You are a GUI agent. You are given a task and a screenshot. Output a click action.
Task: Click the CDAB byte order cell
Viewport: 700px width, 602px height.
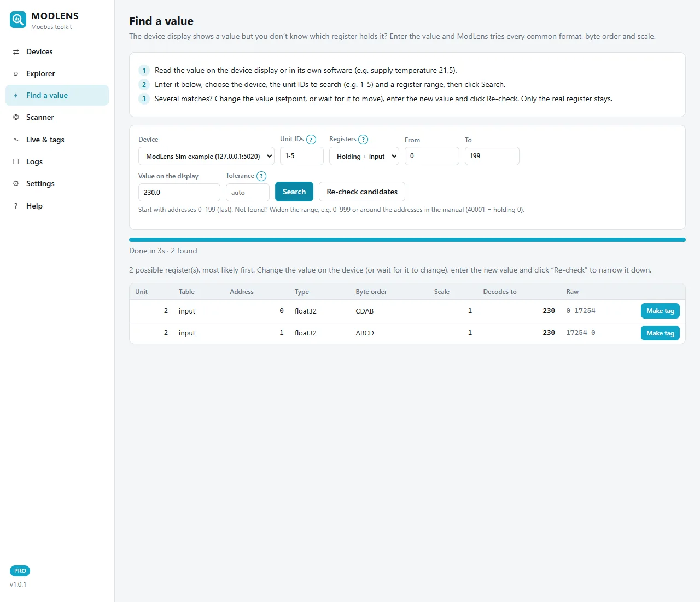(365, 311)
